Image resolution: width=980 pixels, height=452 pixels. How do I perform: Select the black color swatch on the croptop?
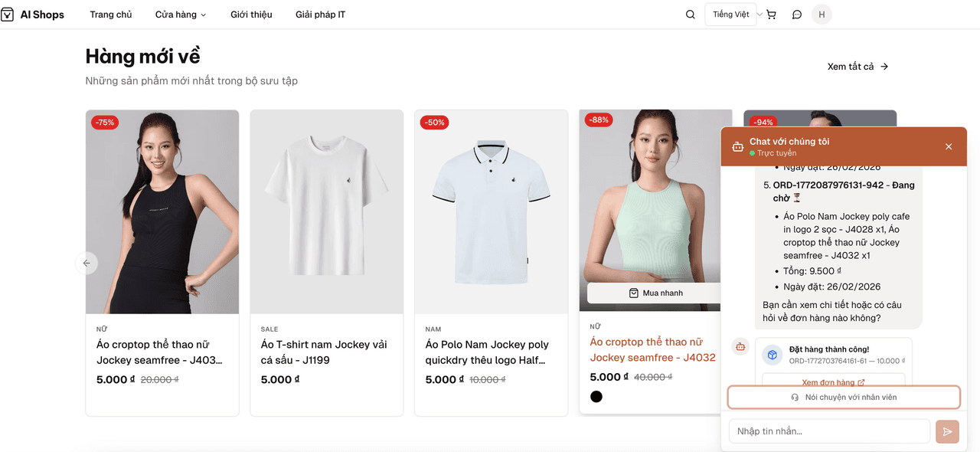596,396
